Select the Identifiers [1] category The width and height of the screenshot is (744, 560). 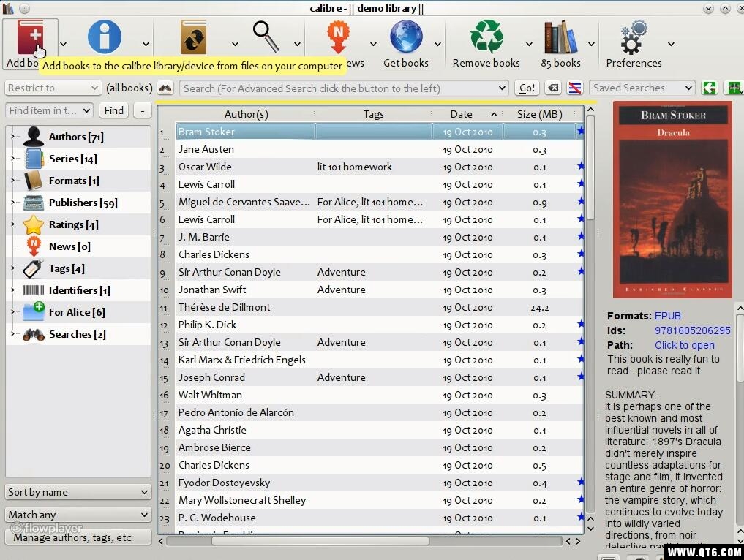(x=79, y=290)
